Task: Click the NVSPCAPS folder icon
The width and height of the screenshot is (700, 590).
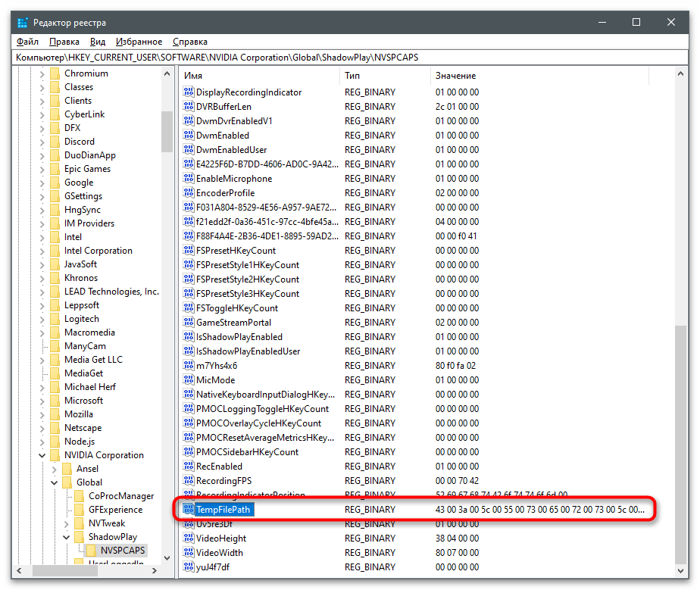Action: [91, 551]
